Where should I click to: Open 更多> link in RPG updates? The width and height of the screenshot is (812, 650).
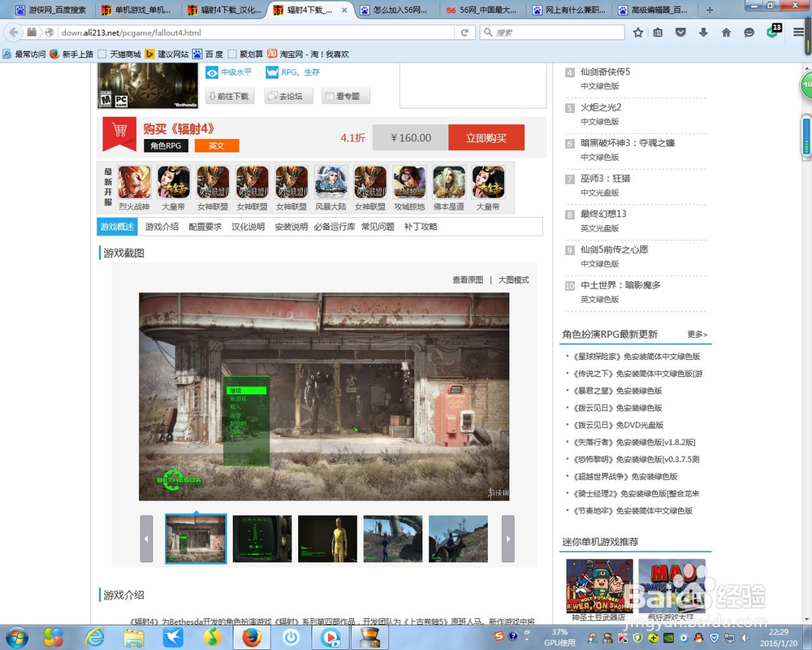pos(697,334)
